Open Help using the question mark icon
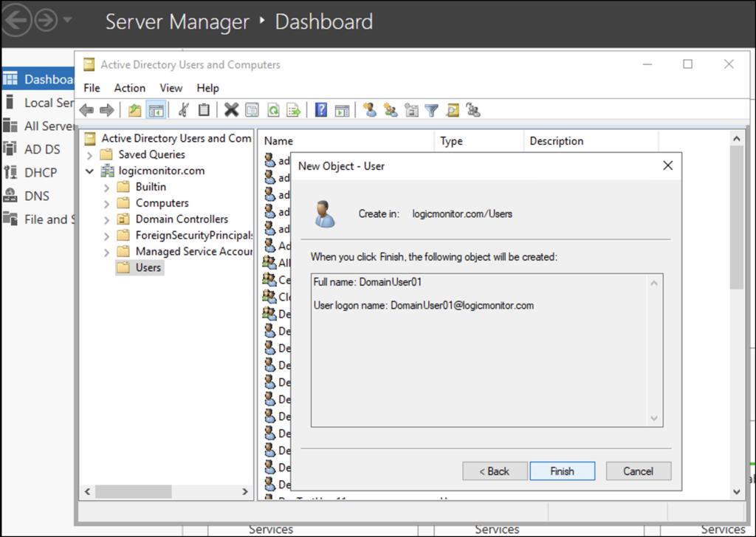Screen dimensions: 756x537 click(x=320, y=109)
